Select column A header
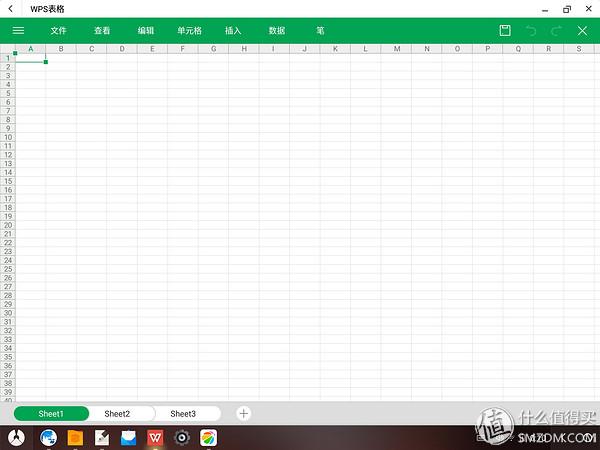The height and width of the screenshot is (450, 600). coord(31,49)
